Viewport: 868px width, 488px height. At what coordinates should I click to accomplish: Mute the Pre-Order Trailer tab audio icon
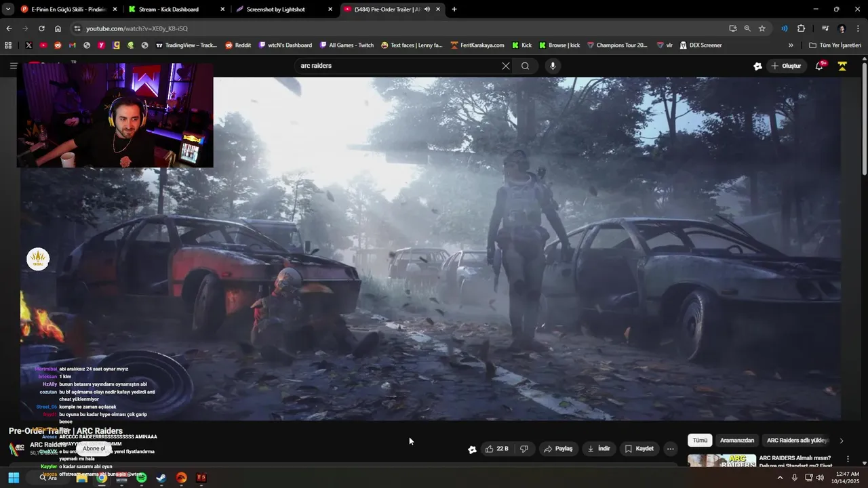pyautogui.click(x=427, y=9)
